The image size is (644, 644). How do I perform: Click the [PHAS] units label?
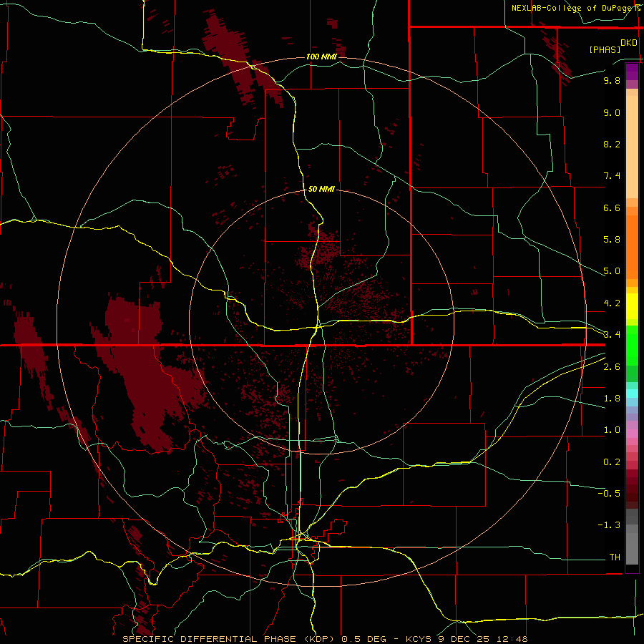coord(605,50)
